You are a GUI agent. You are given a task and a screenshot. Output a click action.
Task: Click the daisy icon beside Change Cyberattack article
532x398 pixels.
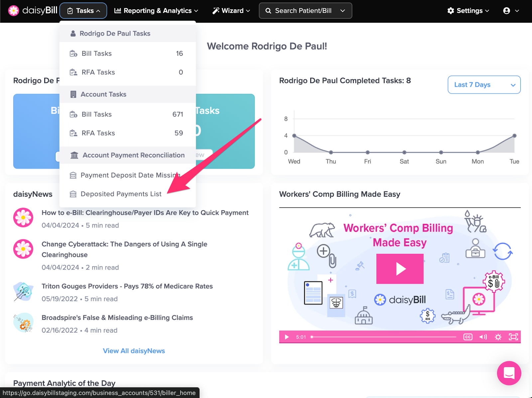point(23,249)
